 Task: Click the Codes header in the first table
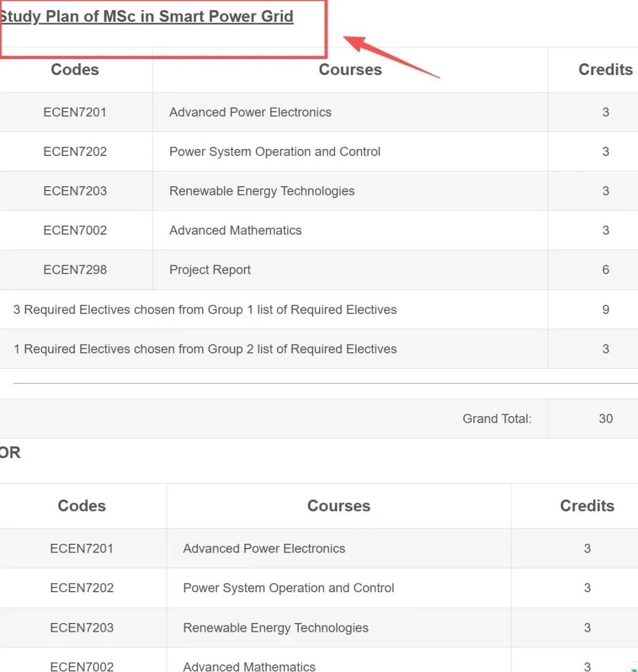75,70
